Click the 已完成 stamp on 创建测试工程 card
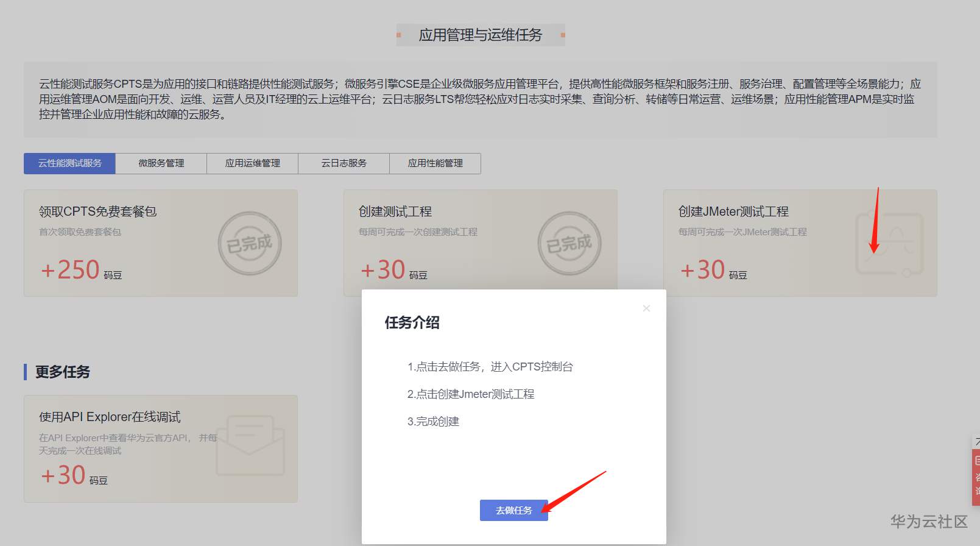The width and height of the screenshot is (980, 546). (569, 243)
